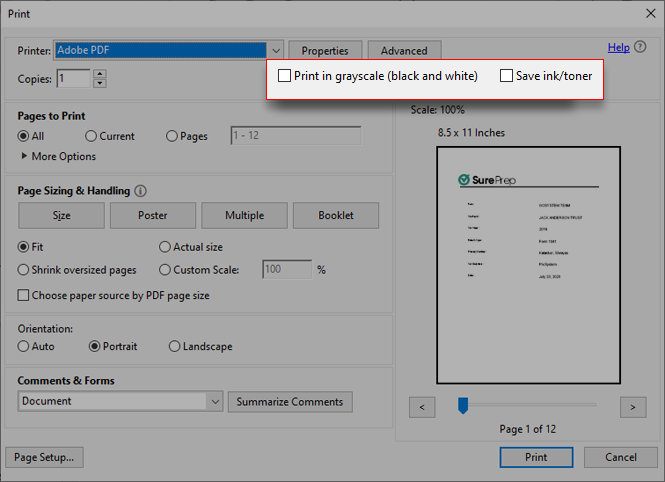
Task: Go to previous page preview arrow
Action: pyautogui.click(x=422, y=407)
